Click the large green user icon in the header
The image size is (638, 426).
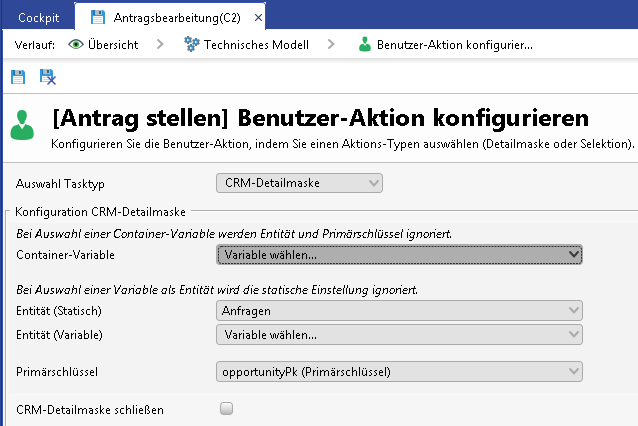point(22,126)
